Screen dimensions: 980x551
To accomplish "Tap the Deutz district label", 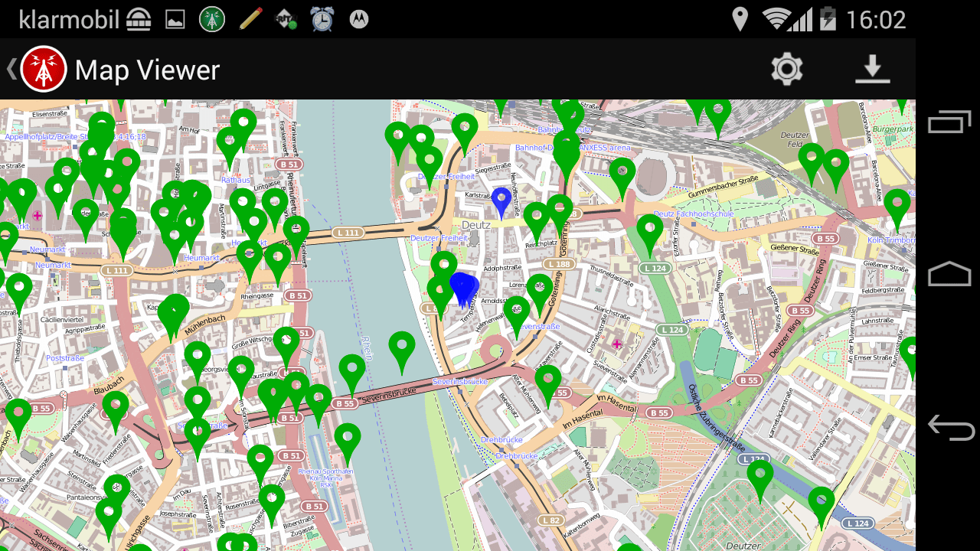I will (x=476, y=226).
